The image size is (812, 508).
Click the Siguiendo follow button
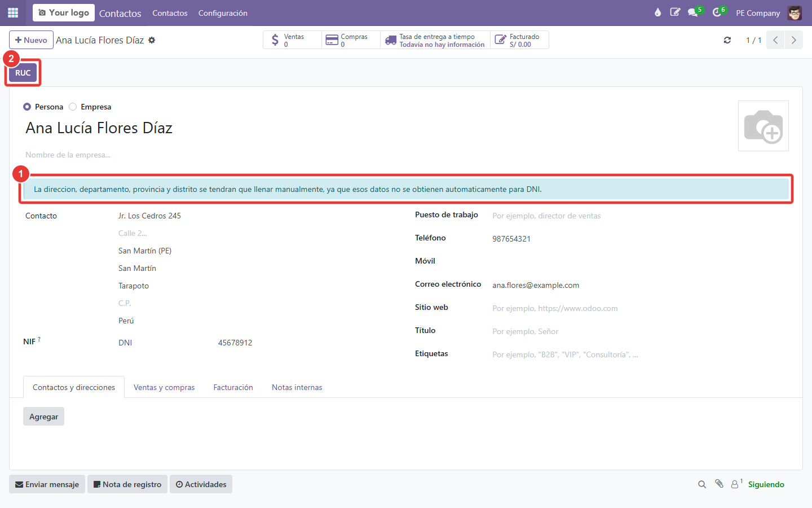766,484
